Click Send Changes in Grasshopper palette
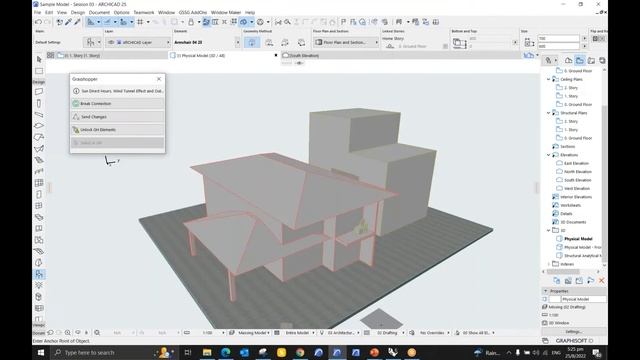Screen dimensions: 640x360 tap(118, 117)
